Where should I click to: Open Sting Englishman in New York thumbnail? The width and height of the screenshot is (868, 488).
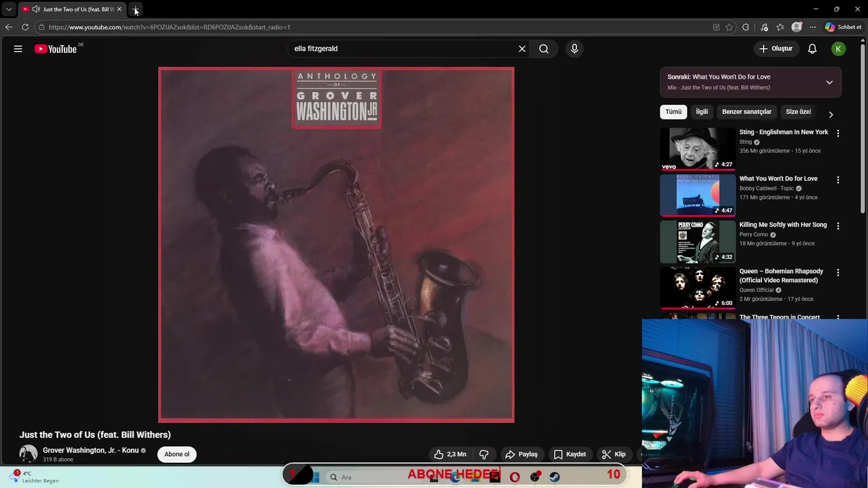(698, 148)
